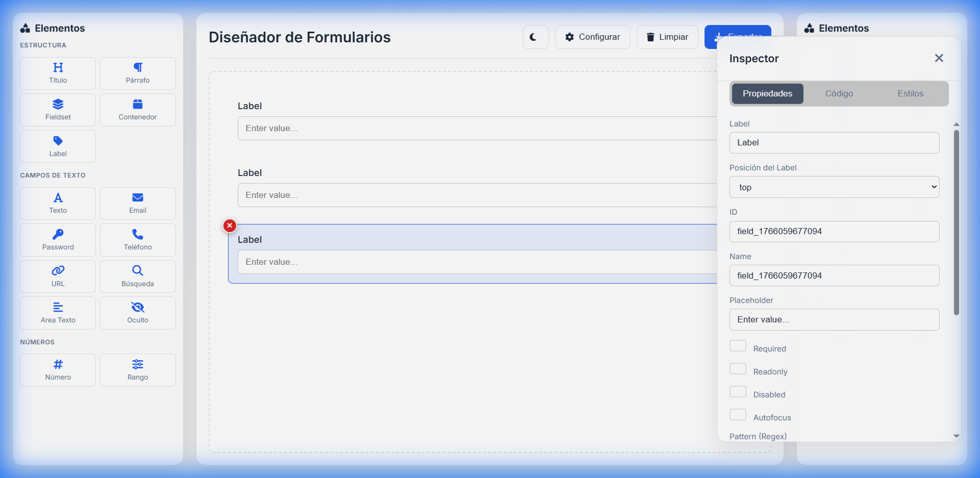Add the Oculto hidden field element
980x478 pixels.
tap(138, 313)
